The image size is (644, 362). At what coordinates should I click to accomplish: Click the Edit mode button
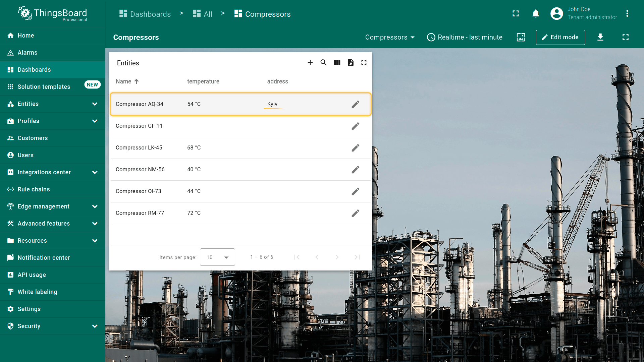[560, 37]
